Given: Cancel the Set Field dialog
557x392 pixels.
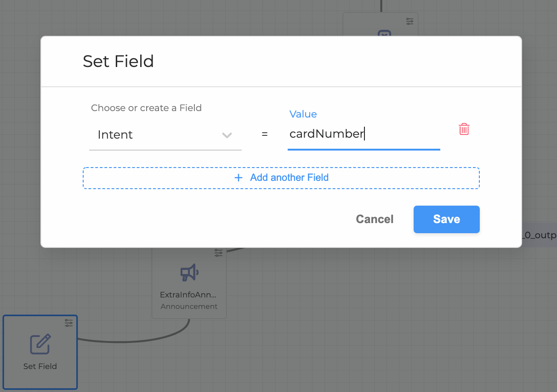Looking at the screenshot, I should (x=374, y=219).
